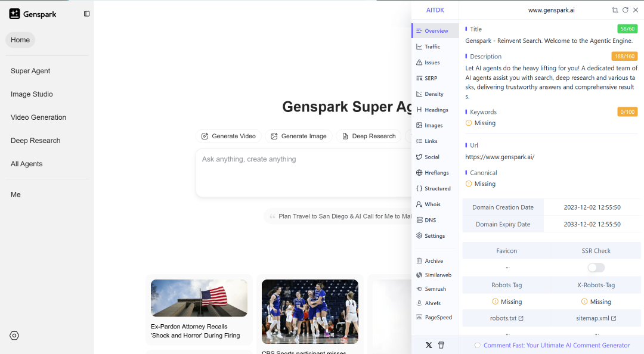Open the Density tab
The image size is (644, 354).
435,94
